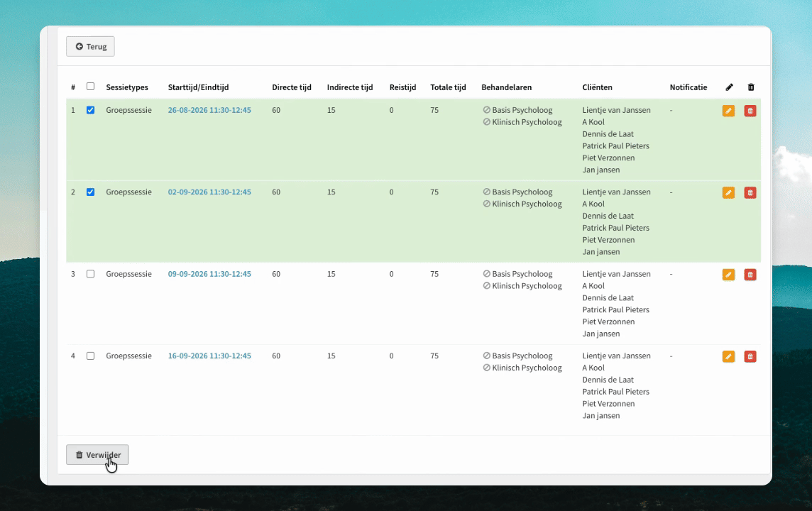The image size is (812, 511).
Task: Open the 09-09-2026 11:30-12:45 session link
Action: [x=209, y=274]
